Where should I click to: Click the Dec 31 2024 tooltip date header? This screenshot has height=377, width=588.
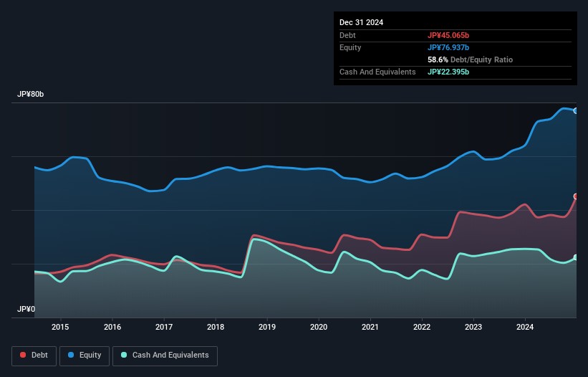pos(362,22)
